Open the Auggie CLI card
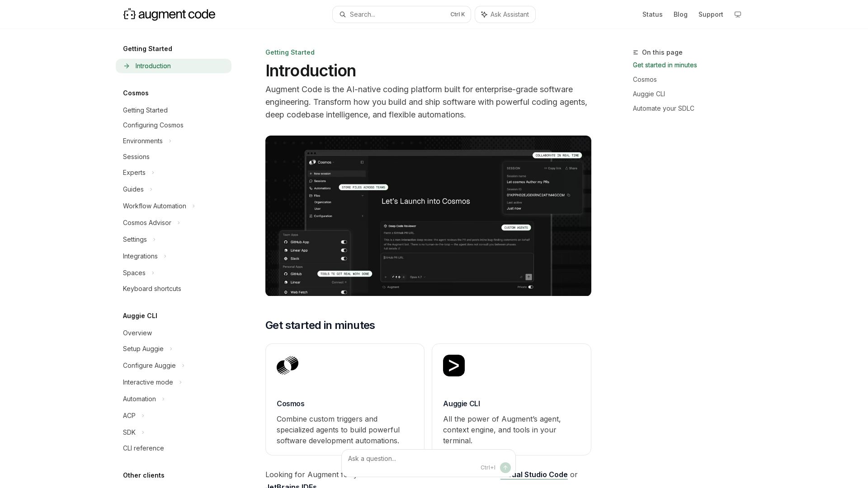This screenshot has height=488, width=868. click(x=511, y=399)
